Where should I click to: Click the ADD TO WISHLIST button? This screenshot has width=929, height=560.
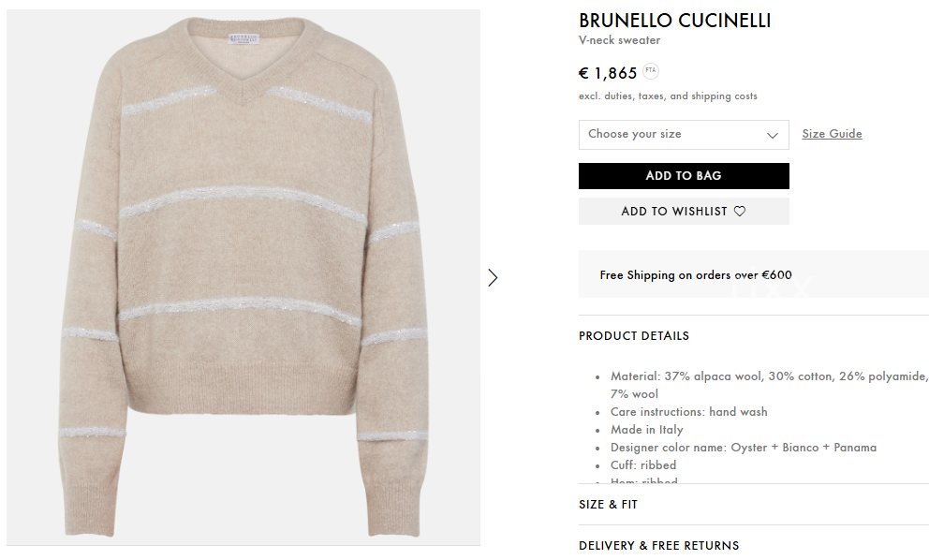[x=684, y=211]
